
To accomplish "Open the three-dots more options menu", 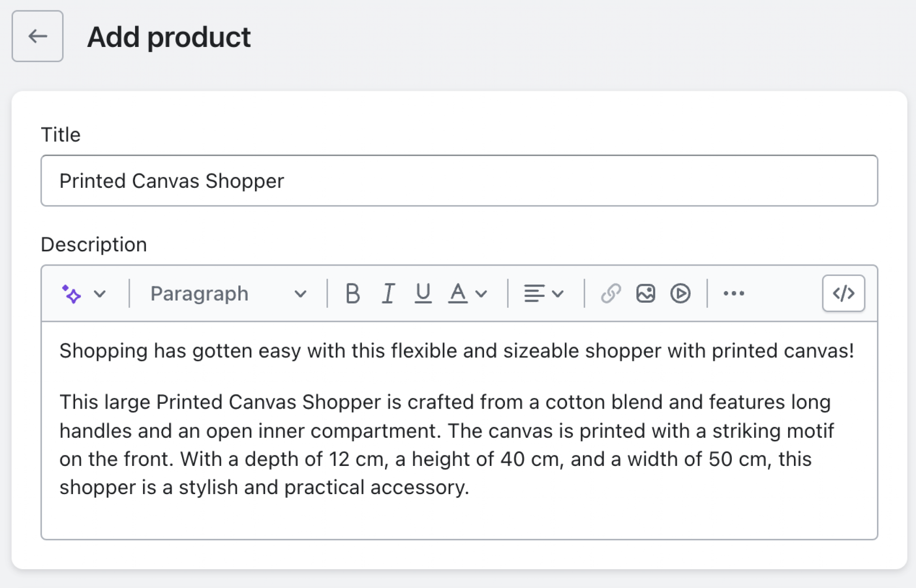I will 734,294.
